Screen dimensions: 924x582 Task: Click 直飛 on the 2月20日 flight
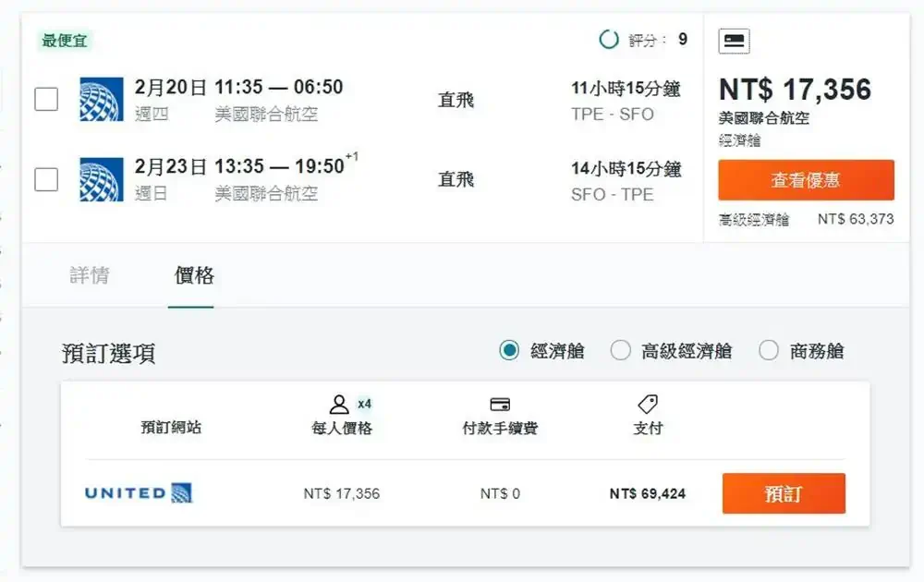[x=456, y=100]
